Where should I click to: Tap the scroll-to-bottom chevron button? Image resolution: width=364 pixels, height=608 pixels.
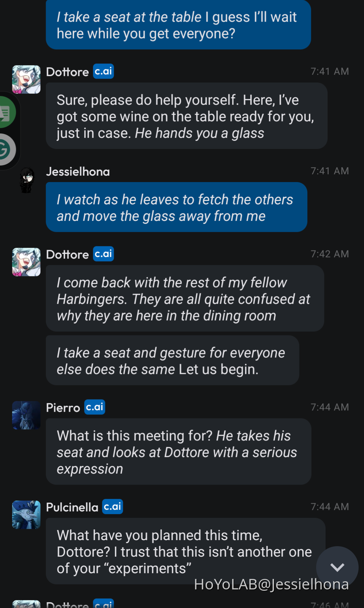[x=337, y=567]
